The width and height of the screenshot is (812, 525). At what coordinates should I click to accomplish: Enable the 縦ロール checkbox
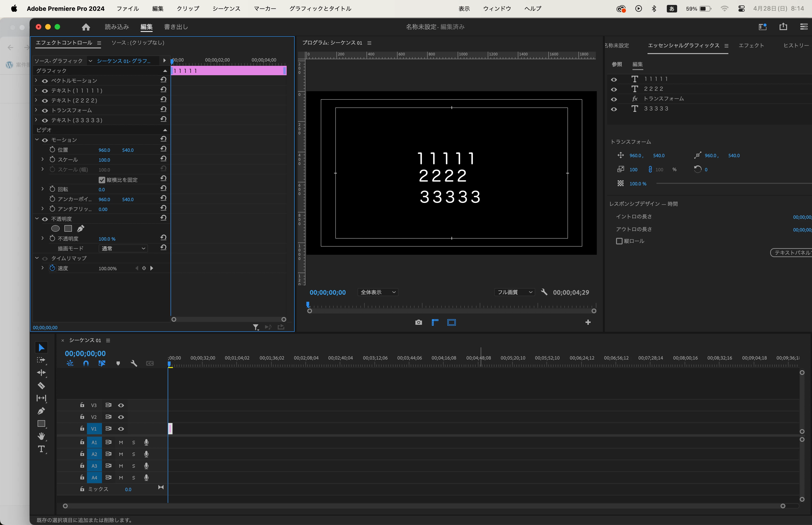[x=619, y=241]
